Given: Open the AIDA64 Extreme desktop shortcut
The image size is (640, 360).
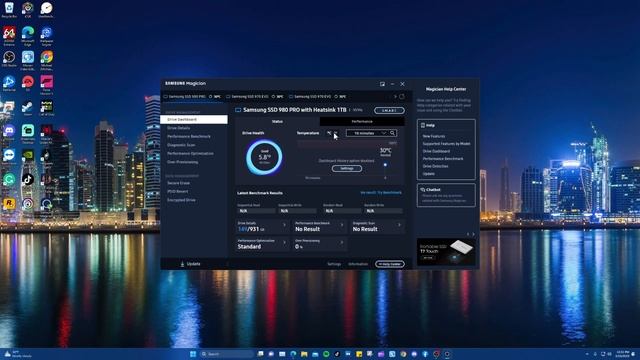Looking at the screenshot, I should click(x=9, y=35).
